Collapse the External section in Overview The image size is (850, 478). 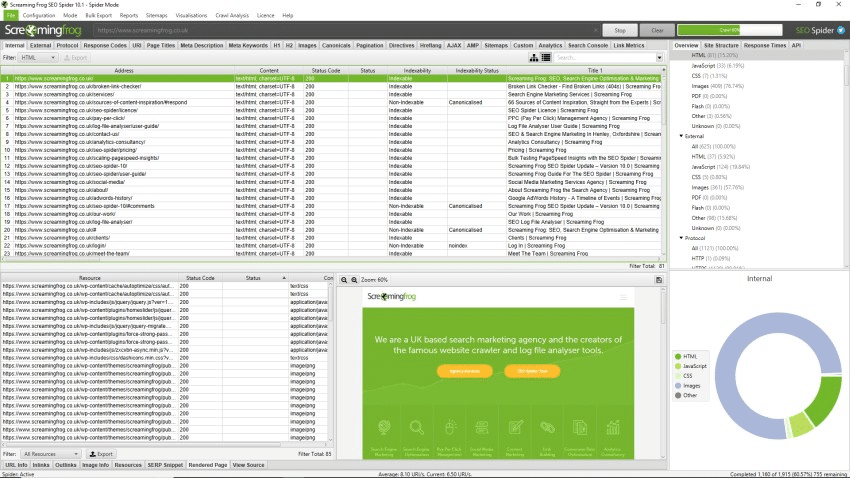pyautogui.click(x=682, y=135)
